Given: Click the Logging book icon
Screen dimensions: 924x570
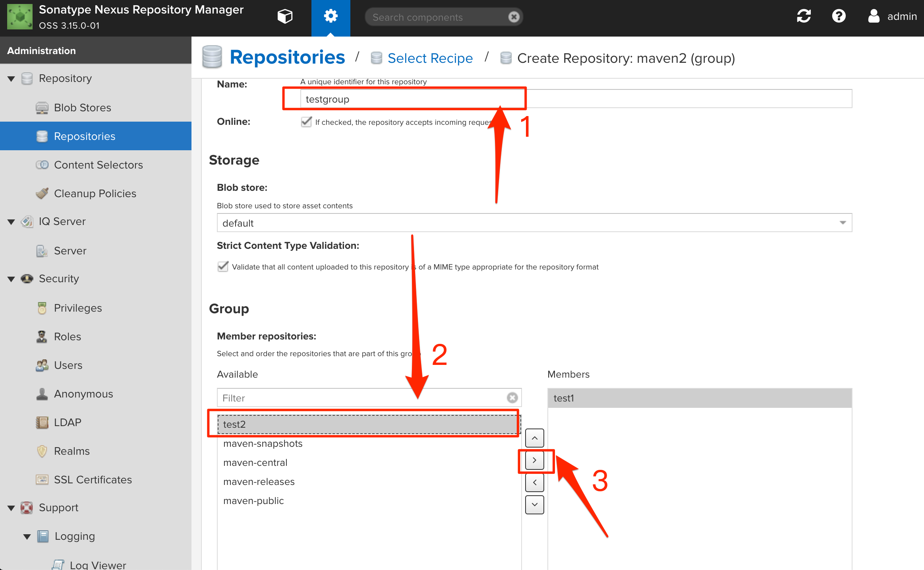Looking at the screenshot, I should pyautogui.click(x=43, y=536).
